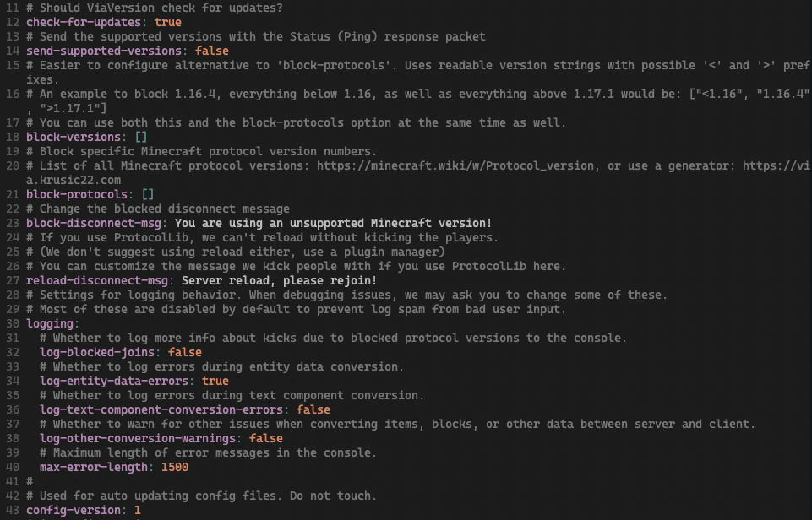Click the 'true' value of check-for-updates
Image resolution: width=812 pixels, height=520 pixels.
pyautogui.click(x=167, y=22)
